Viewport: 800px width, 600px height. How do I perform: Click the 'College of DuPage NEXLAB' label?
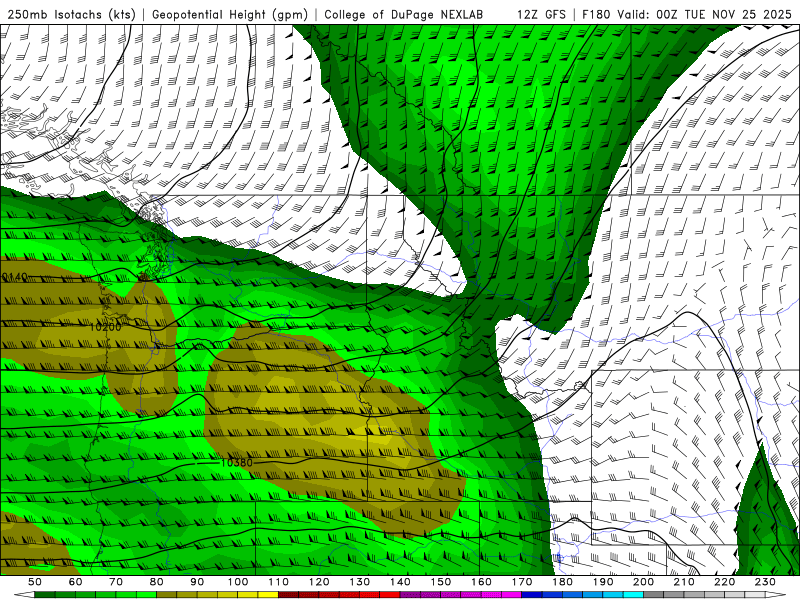[403, 14]
